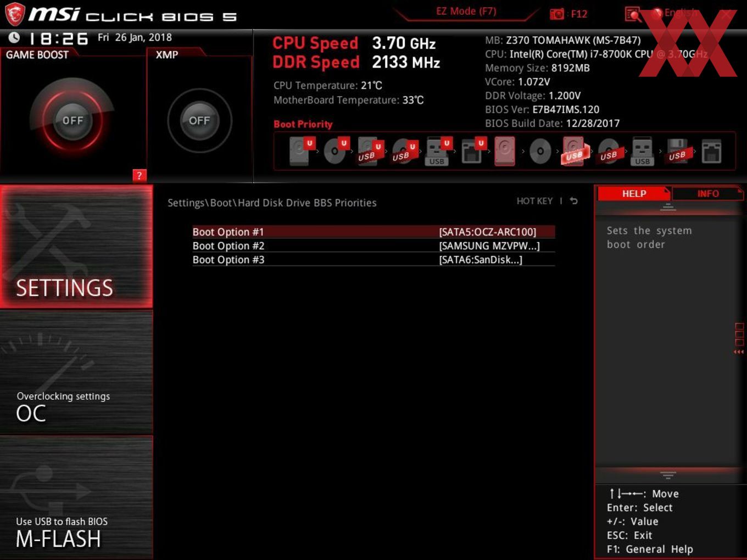Click the CPU Temperature 21°C text
Viewport: 747px width, 560px height.
tap(328, 86)
